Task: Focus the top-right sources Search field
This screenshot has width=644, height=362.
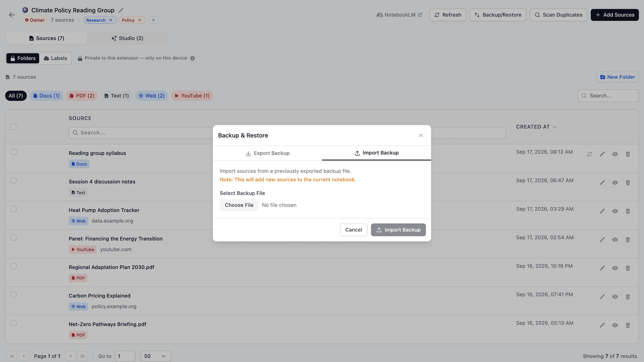Action: (608, 96)
